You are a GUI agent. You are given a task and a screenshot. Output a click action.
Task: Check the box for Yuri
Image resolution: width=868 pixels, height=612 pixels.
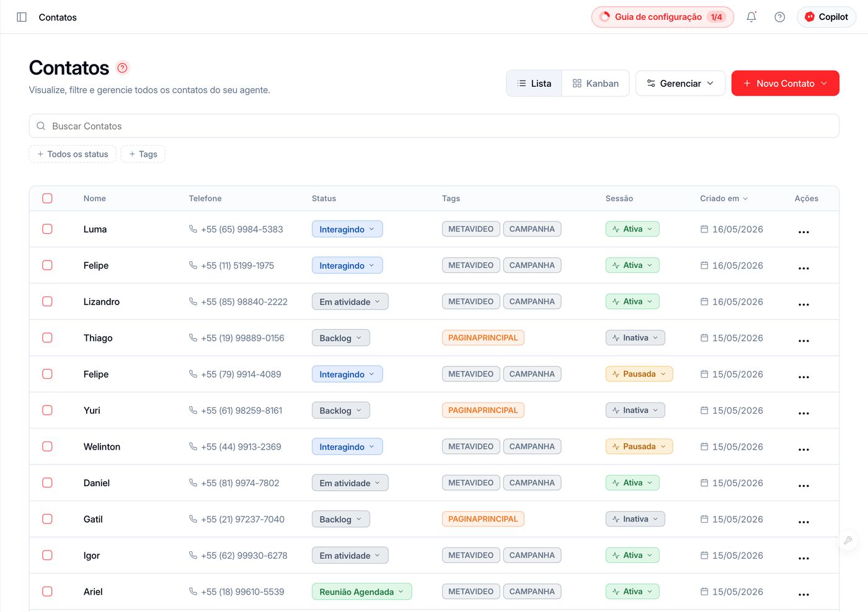(47, 410)
